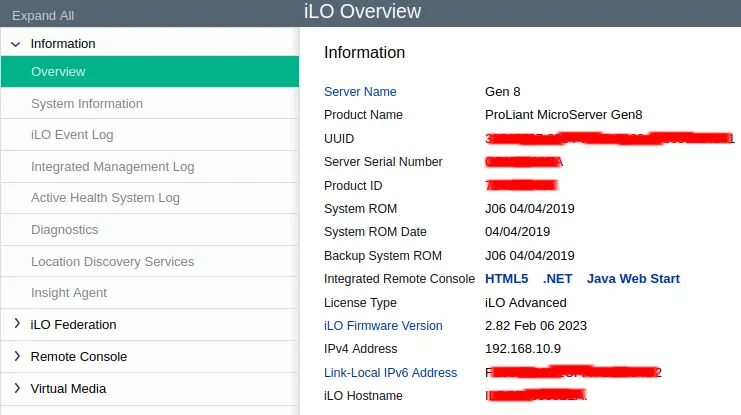Open Location Discovery Services
This screenshot has height=415, width=741.
pyautogui.click(x=150, y=261)
